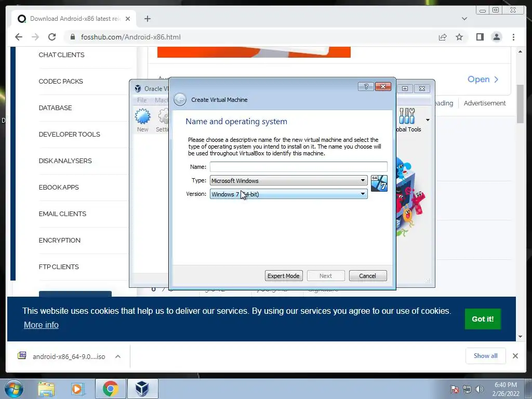Click the page scrollbar up arrow
Image resolution: width=532 pixels, height=399 pixels.
pos(520,51)
